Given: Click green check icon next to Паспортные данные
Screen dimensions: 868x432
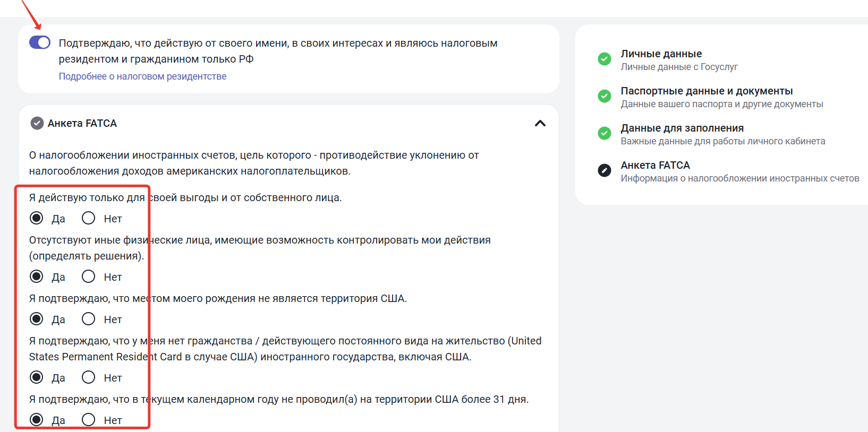Looking at the screenshot, I should [605, 96].
